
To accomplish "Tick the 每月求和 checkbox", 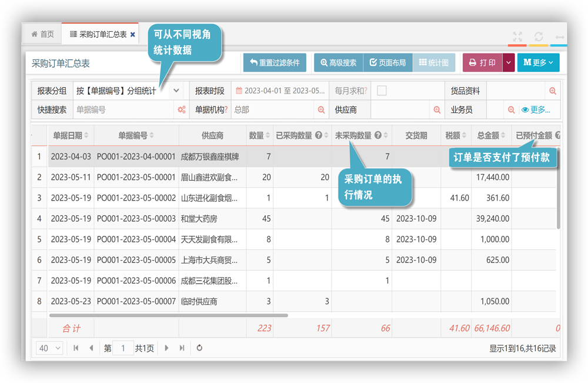I will 382,91.
